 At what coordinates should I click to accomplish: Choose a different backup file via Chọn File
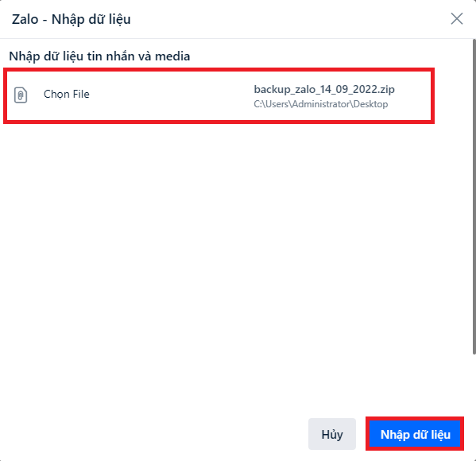[67, 94]
